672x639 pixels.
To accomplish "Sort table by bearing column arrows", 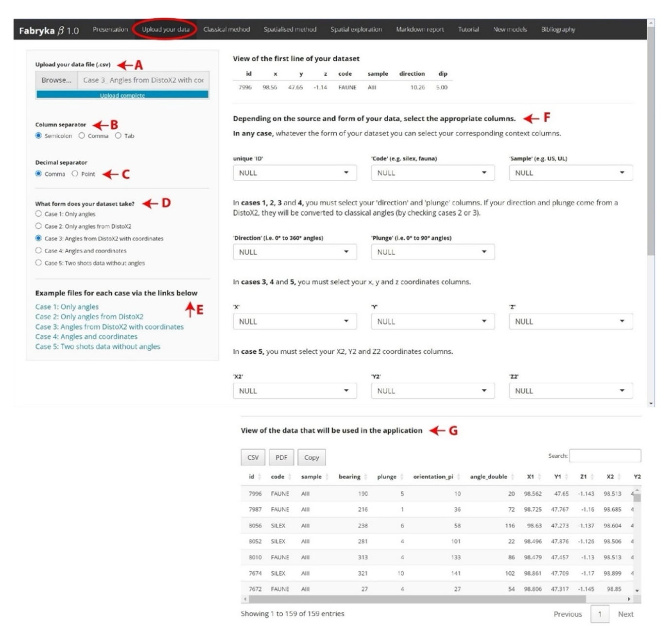I will tap(365, 477).
